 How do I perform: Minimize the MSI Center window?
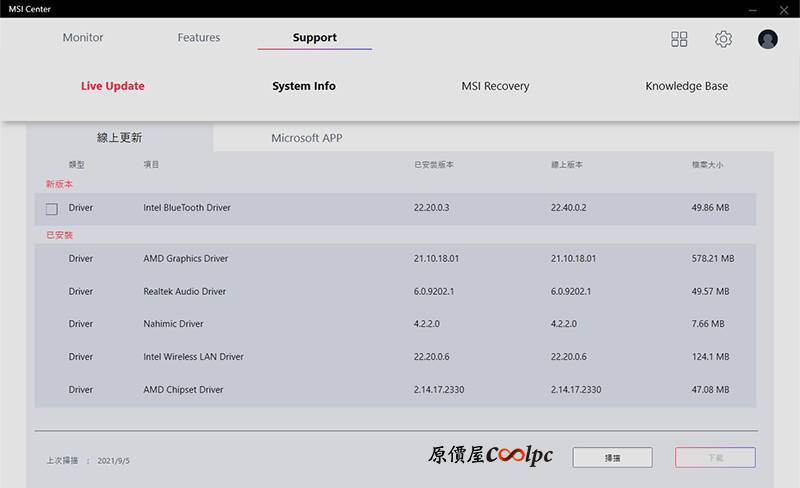click(x=753, y=10)
